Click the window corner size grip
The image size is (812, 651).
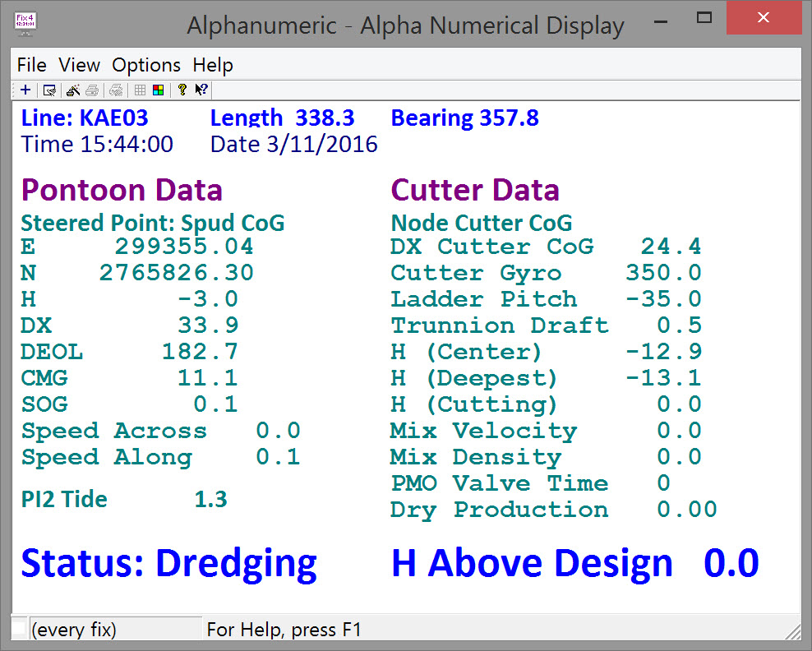[x=792, y=632]
